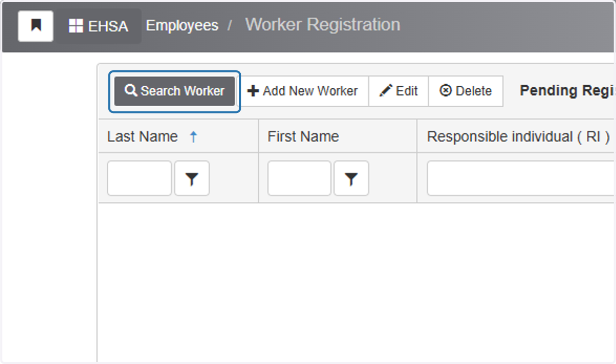Click the Pending Registration heading

point(567,90)
